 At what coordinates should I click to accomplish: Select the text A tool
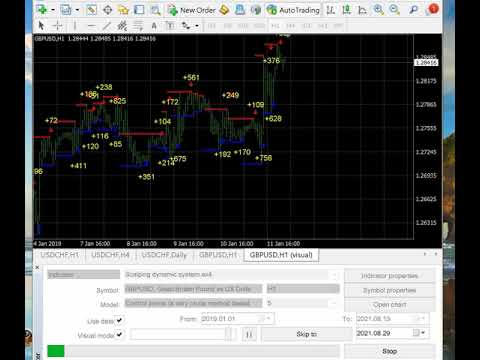154,26
